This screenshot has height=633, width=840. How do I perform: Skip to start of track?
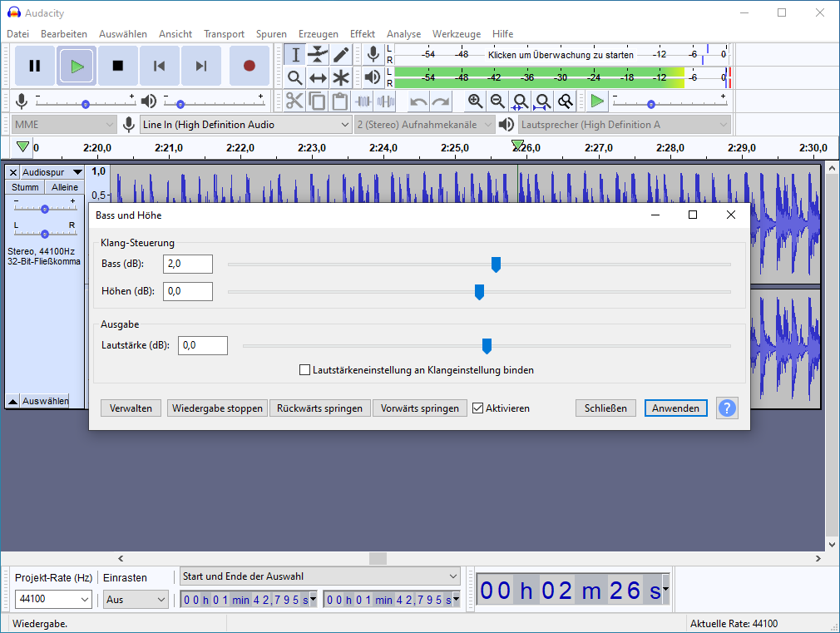click(160, 66)
